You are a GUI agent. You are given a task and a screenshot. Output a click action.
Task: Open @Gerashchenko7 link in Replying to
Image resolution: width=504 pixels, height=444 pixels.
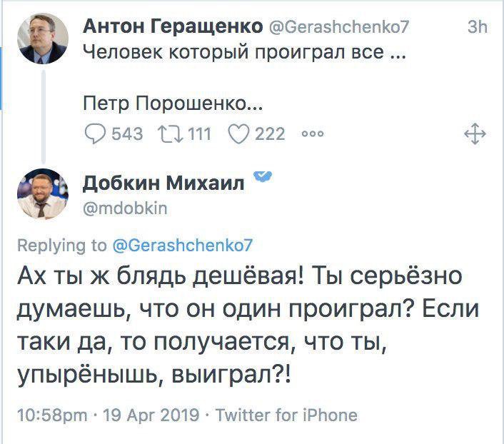(183, 246)
